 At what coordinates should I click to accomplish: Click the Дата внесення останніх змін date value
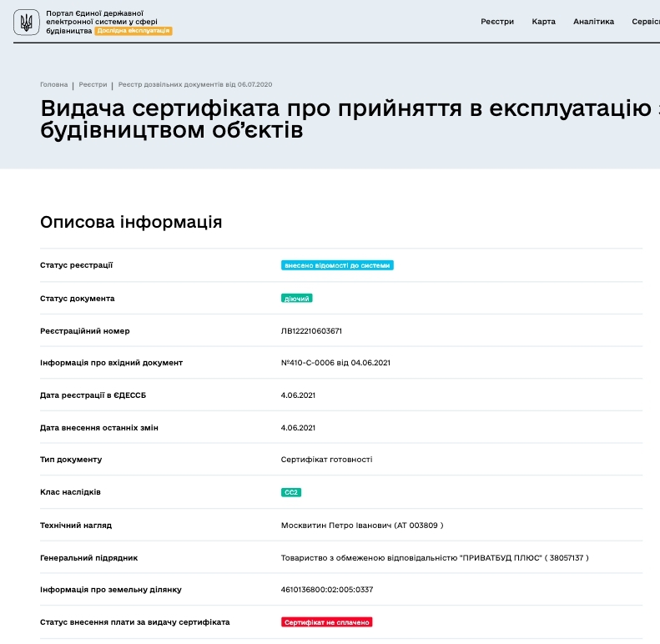(298, 428)
